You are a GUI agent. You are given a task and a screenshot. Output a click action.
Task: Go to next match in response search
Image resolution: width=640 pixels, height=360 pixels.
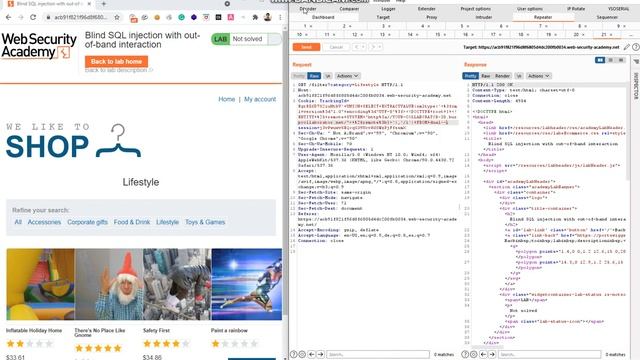click(x=492, y=354)
